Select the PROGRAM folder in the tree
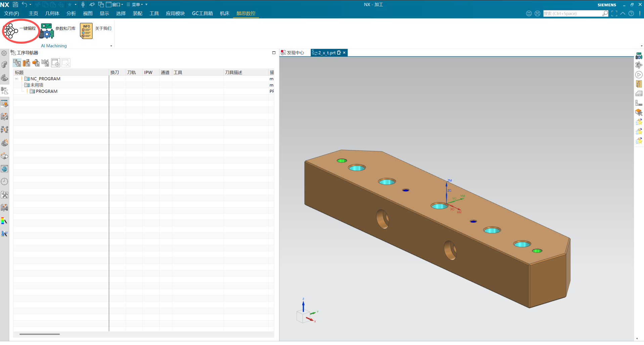Screen dimensions: 644x345 point(46,91)
